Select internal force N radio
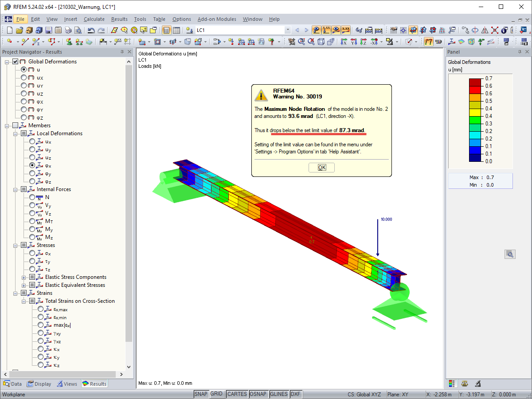This screenshot has width=532, height=399. tap(32, 197)
